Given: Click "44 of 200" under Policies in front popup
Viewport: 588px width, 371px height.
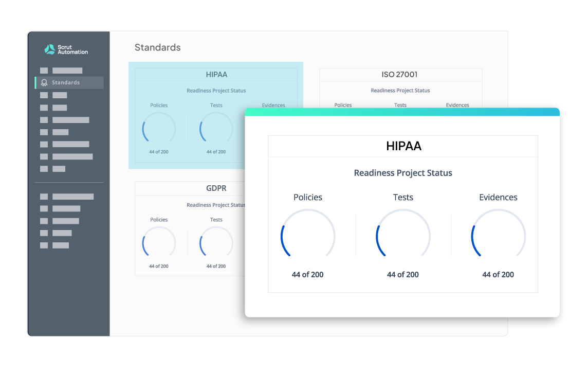Looking at the screenshot, I should (307, 274).
